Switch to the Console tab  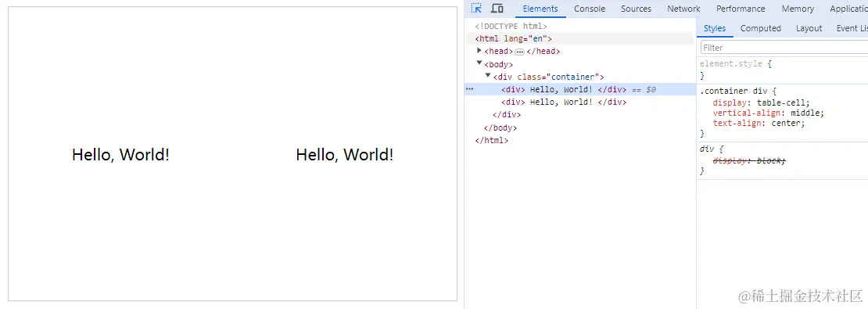pos(590,9)
